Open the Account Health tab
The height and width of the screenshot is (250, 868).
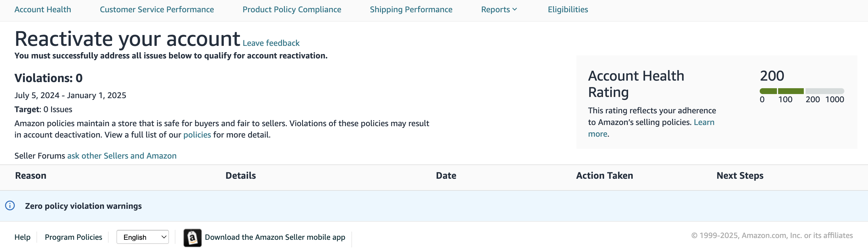click(x=43, y=9)
